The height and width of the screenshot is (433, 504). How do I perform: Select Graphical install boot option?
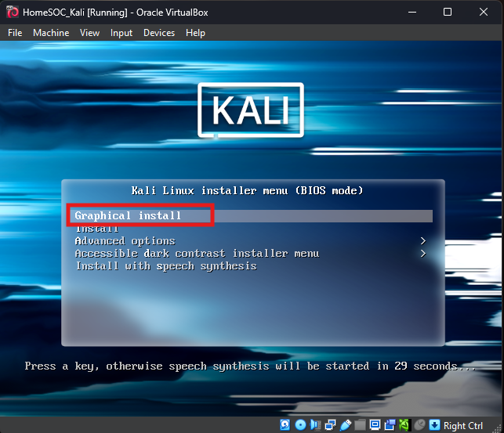(253, 215)
